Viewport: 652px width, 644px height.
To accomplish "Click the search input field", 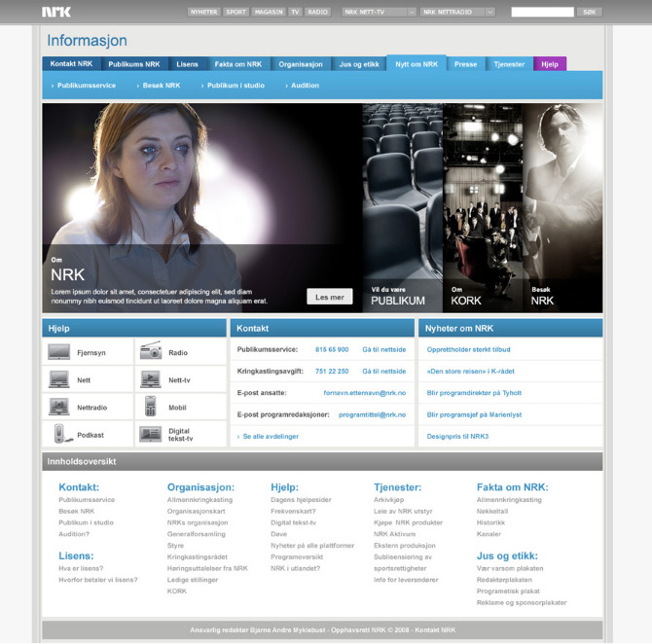I will tap(542, 12).
